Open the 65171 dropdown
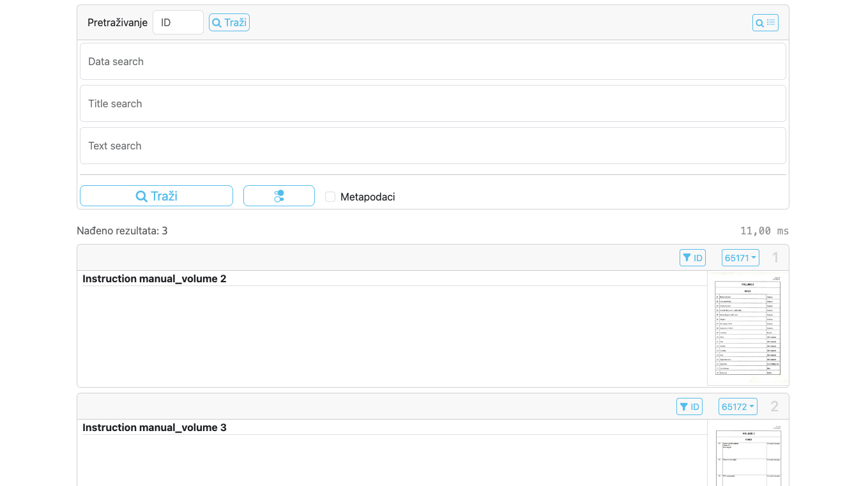Image resolution: width=868 pixels, height=486 pixels. (740, 257)
